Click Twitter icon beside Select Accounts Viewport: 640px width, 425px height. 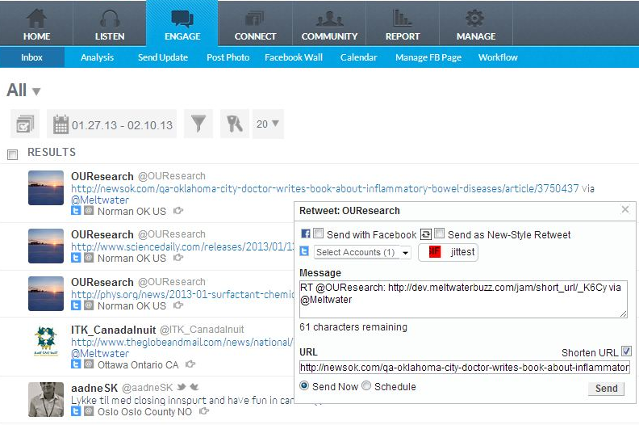(x=304, y=251)
